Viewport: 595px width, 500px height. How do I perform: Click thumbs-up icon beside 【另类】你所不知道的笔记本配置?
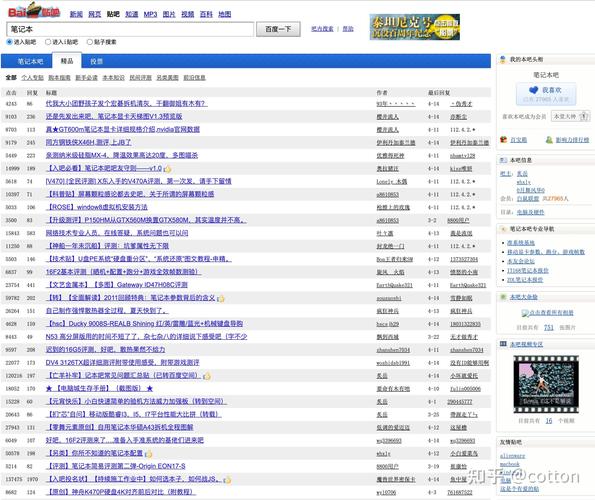[149, 454]
